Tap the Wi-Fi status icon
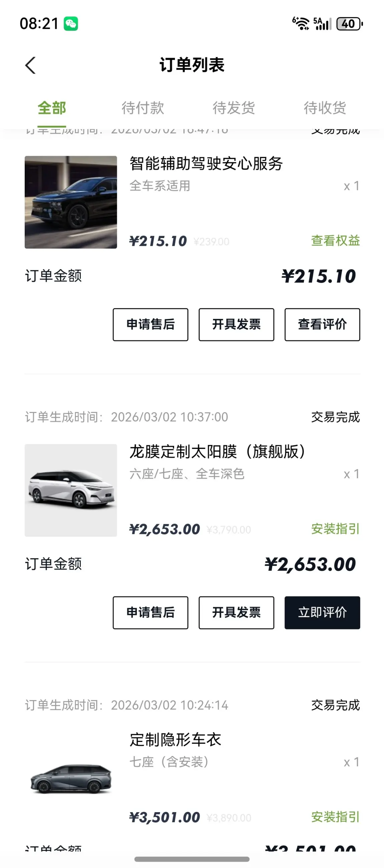The image size is (384, 868). pyautogui.click(x=301, y=24)
